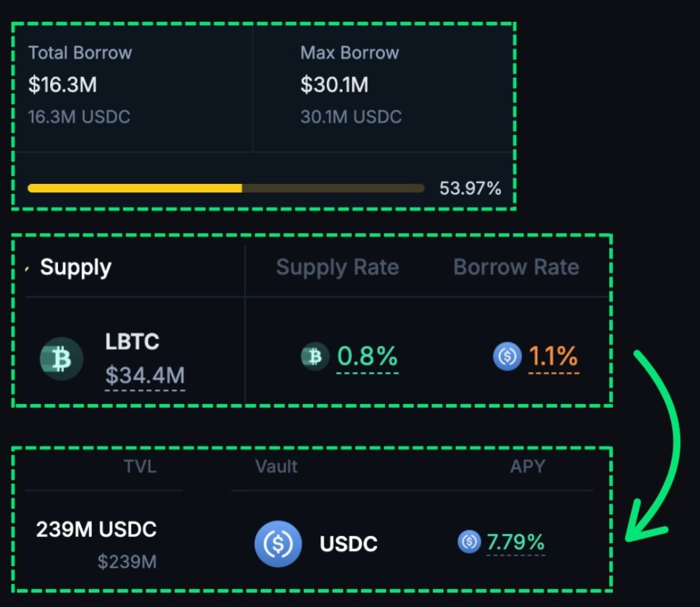
Task: Click the $34.4M LBTC supply amount
Action: [144, 376]
